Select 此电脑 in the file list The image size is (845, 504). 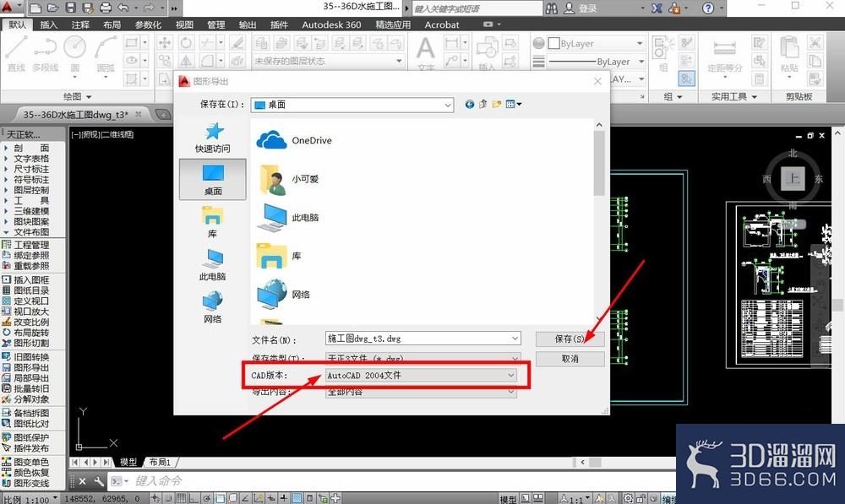(289, 218)
